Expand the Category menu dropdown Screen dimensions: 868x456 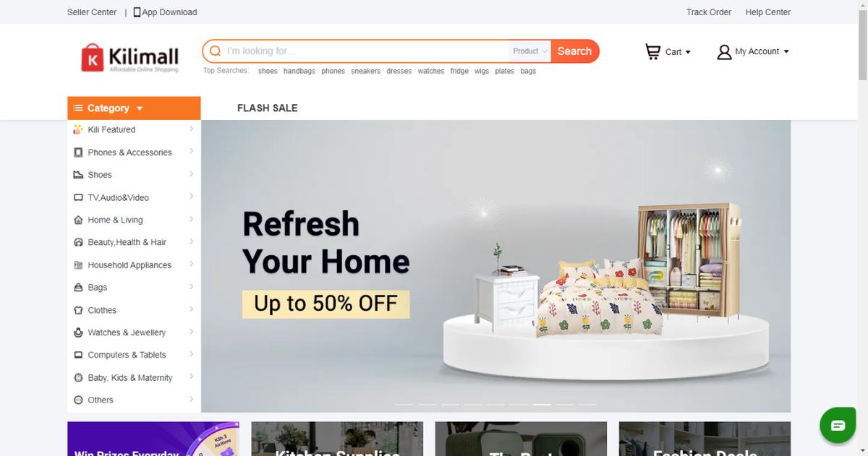click(134, 108)
